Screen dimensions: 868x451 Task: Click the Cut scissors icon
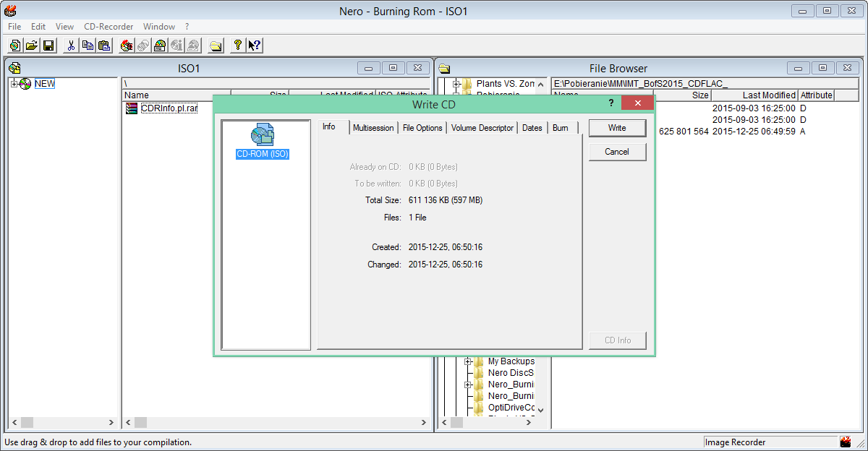71,46
